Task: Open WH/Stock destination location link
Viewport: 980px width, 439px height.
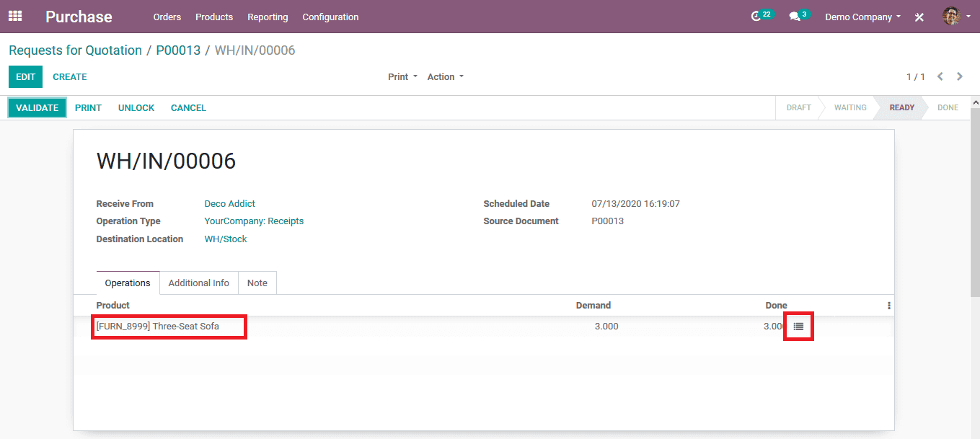Action: point(226,239)
